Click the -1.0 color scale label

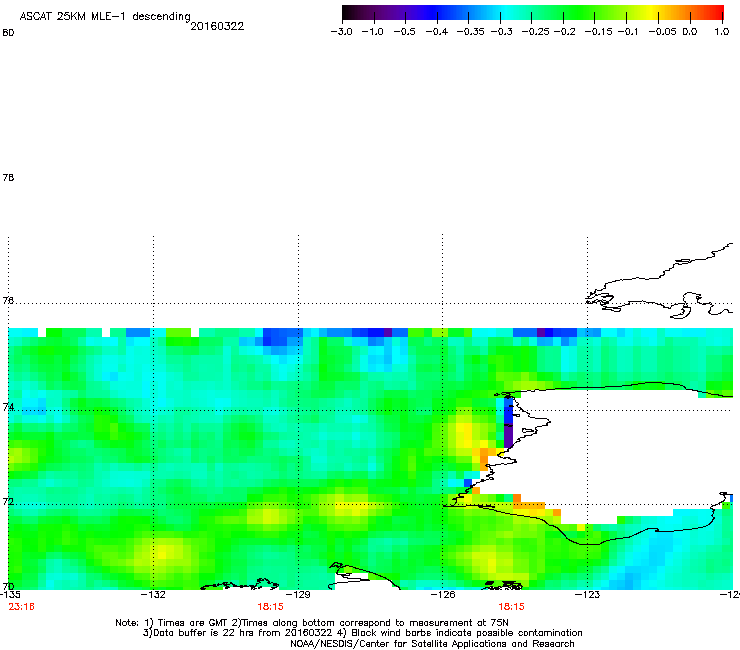coord(372,32)
